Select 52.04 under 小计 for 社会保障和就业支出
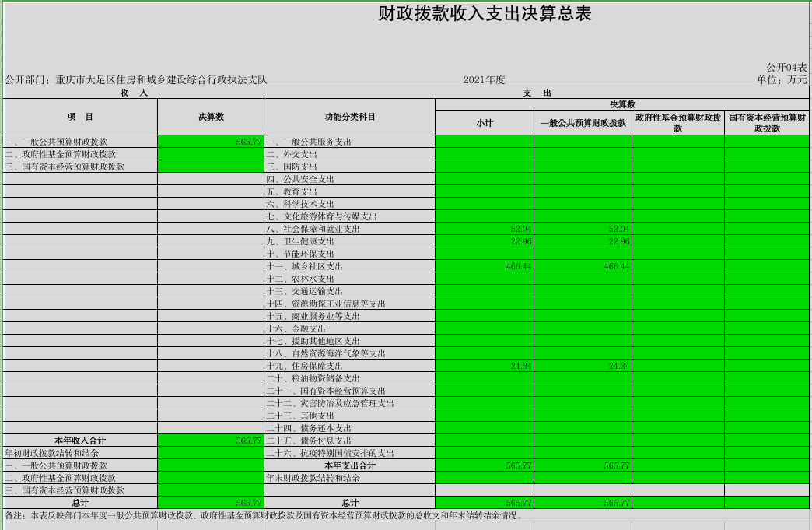The width and height of the screenshot is (812, 530). (x=485, y=229)
